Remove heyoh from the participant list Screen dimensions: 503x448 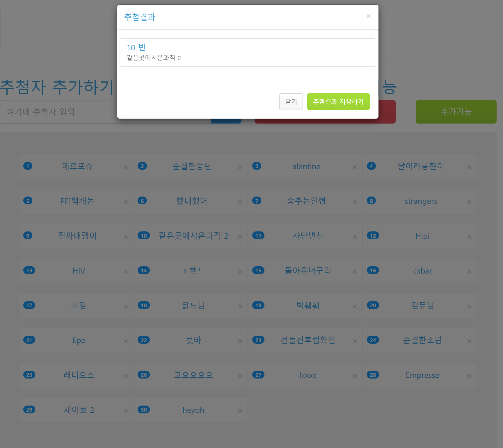[x=240, y=411]
